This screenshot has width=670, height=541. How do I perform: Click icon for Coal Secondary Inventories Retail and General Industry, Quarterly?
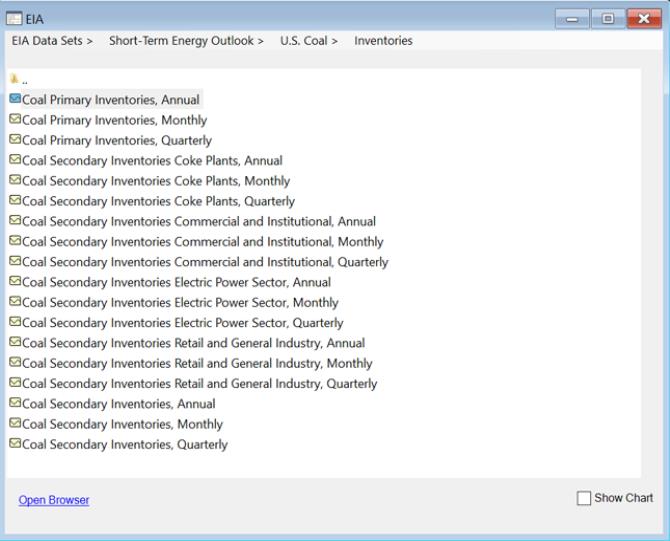pos(15,382)
